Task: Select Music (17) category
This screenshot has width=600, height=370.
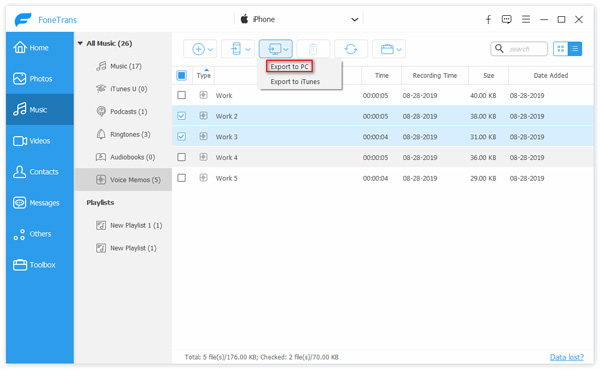Action: [x=123, y=66]
